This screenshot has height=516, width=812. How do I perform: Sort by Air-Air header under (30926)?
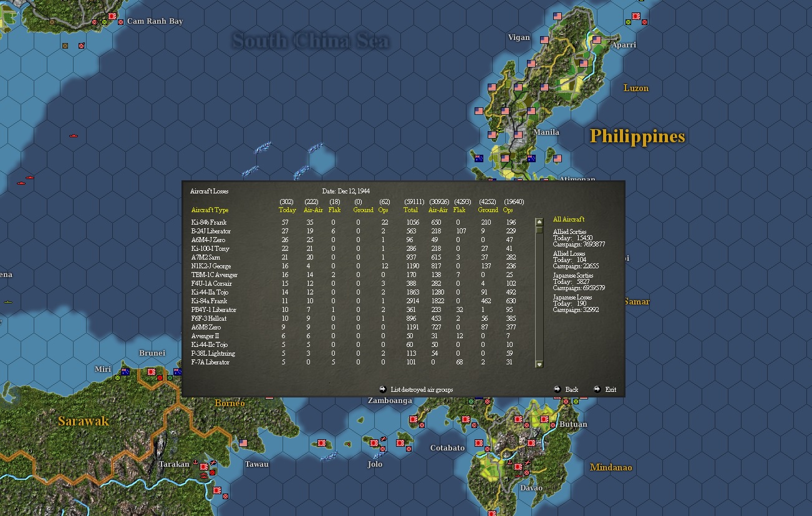point(438,210)
